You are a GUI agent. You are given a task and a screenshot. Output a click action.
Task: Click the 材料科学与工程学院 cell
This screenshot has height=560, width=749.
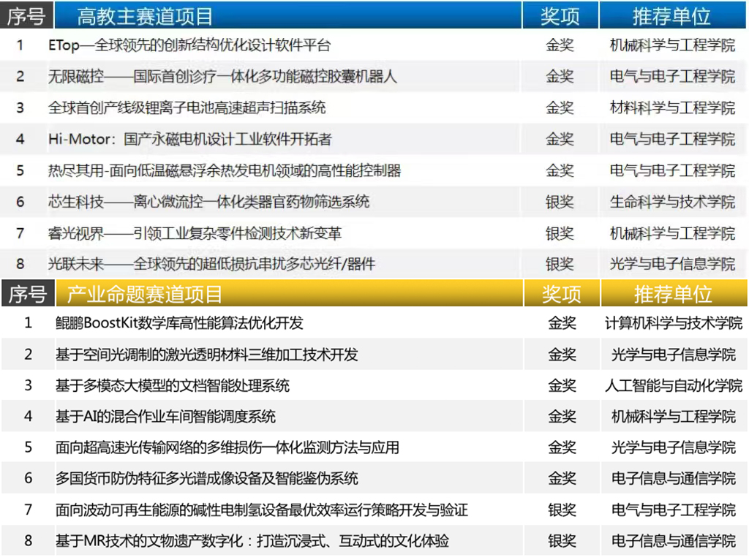coord(672,107)
